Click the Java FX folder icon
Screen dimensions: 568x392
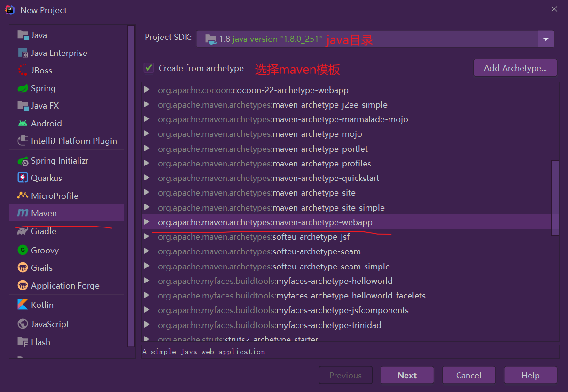(23, 105)
